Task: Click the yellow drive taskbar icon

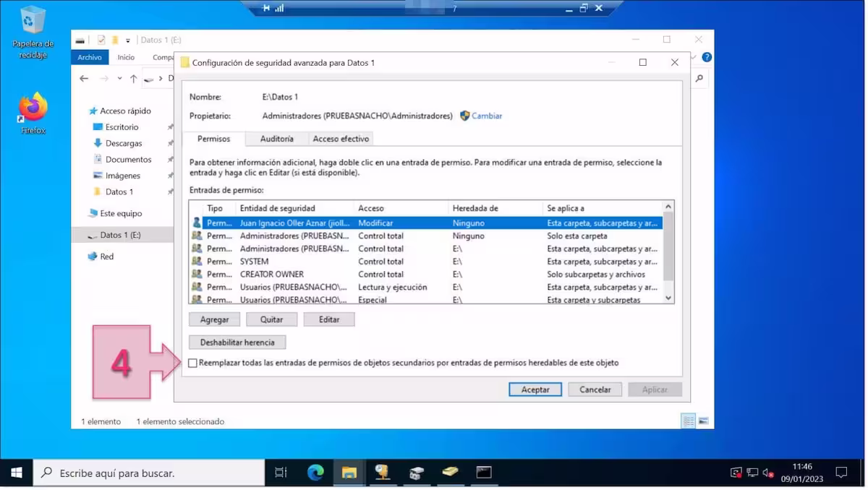Action: coord(450,473)
